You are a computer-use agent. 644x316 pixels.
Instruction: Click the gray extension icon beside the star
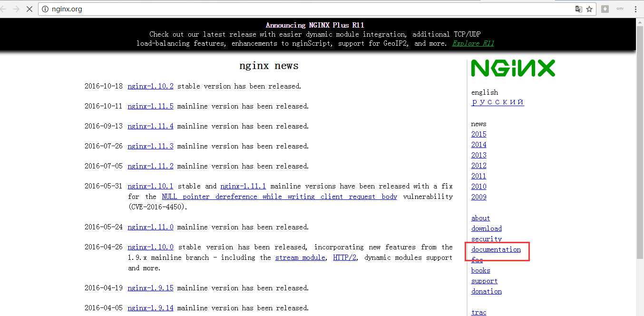605,9
